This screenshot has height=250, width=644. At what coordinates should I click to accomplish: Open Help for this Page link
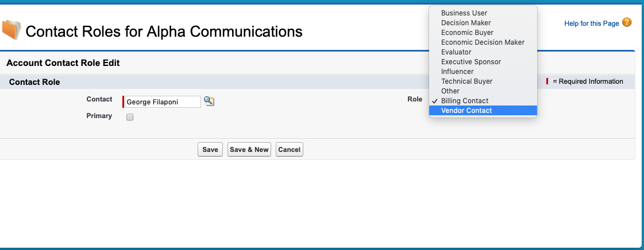coord(591,24)
